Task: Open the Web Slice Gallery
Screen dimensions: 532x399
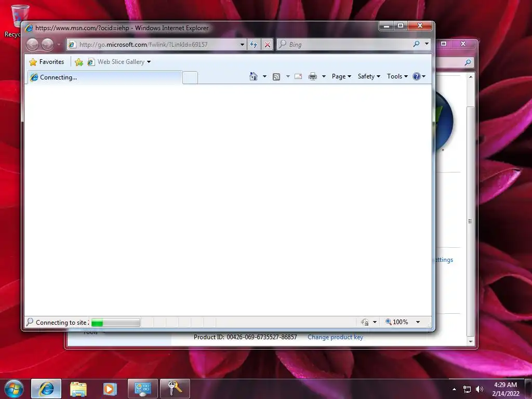Action: (119, 62)
